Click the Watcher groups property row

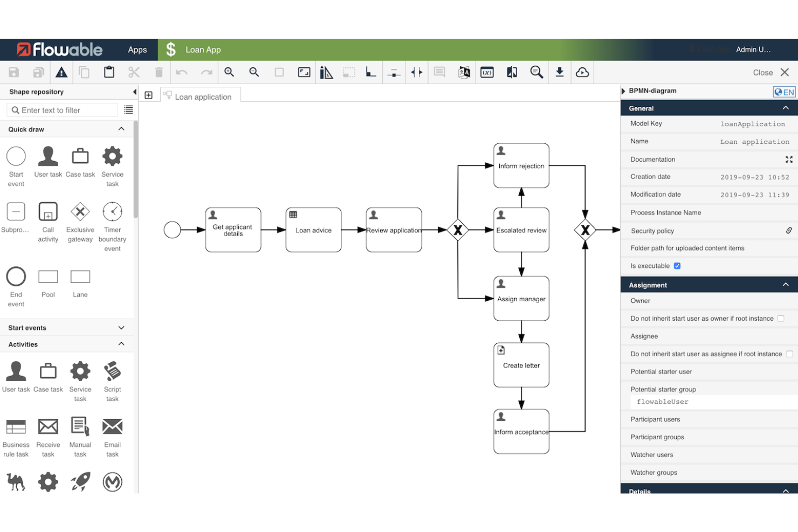click(709, 472)
